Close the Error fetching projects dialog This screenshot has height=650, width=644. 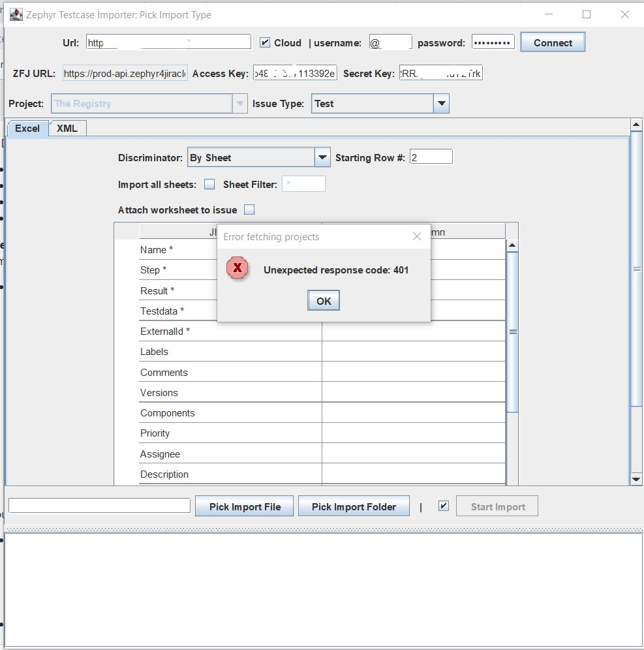pos(417,236)
